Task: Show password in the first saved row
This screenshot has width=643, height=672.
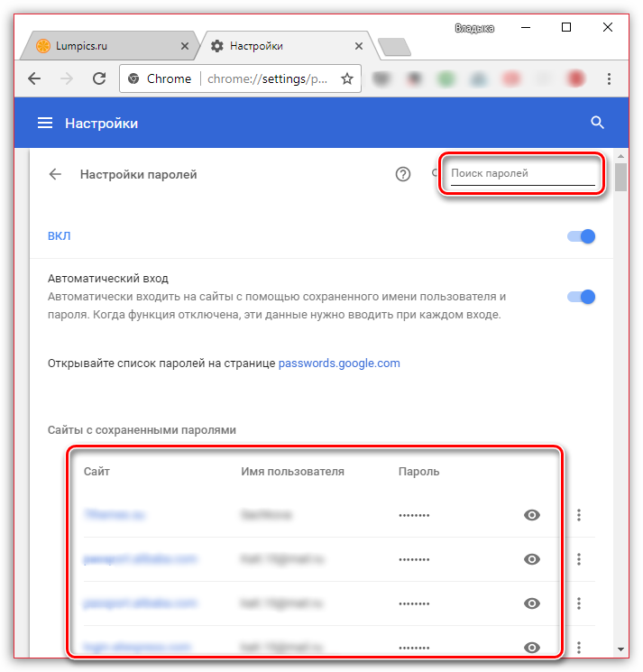Action: click(x=531, y=515)
